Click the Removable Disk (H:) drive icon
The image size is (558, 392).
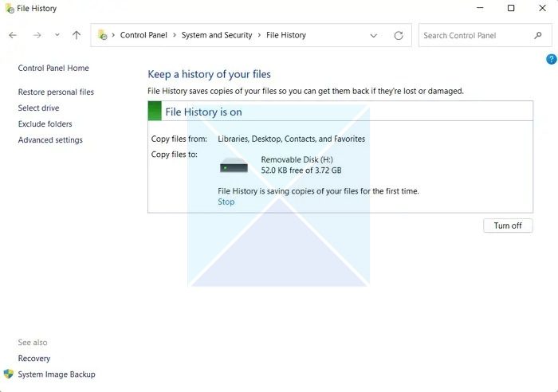(234, 166)
